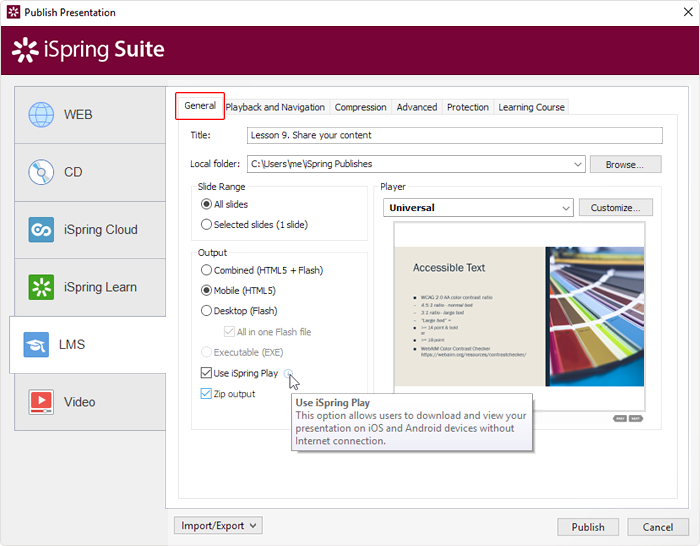
Task: Click the info icon beside Use iSpring Play
Action: (x=288, y=373)
